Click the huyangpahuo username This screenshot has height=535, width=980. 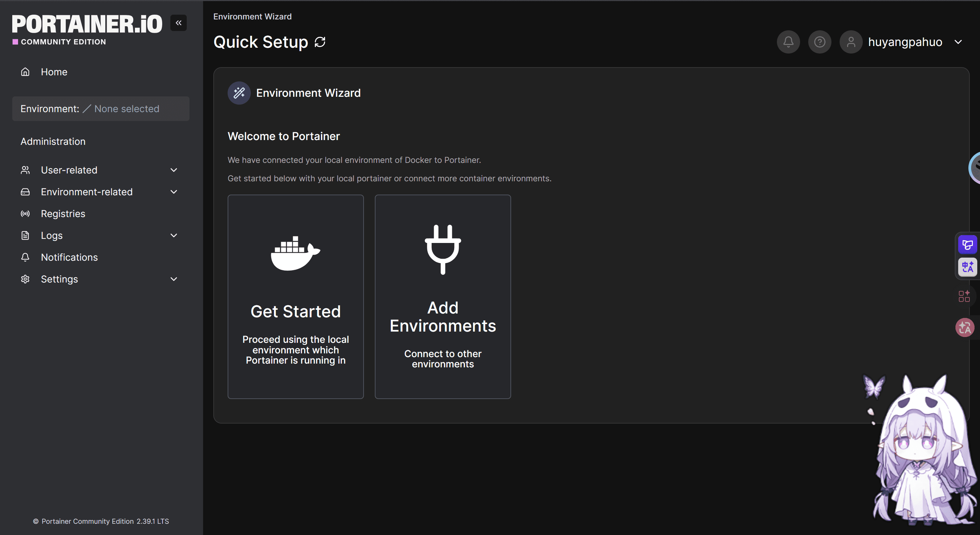pos(905,42)
